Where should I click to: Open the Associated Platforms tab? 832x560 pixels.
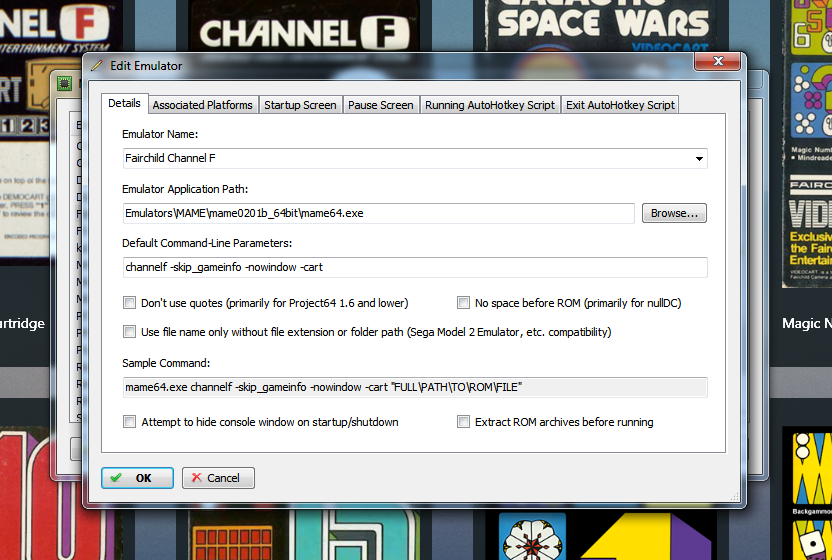click(x=202, y=105)
